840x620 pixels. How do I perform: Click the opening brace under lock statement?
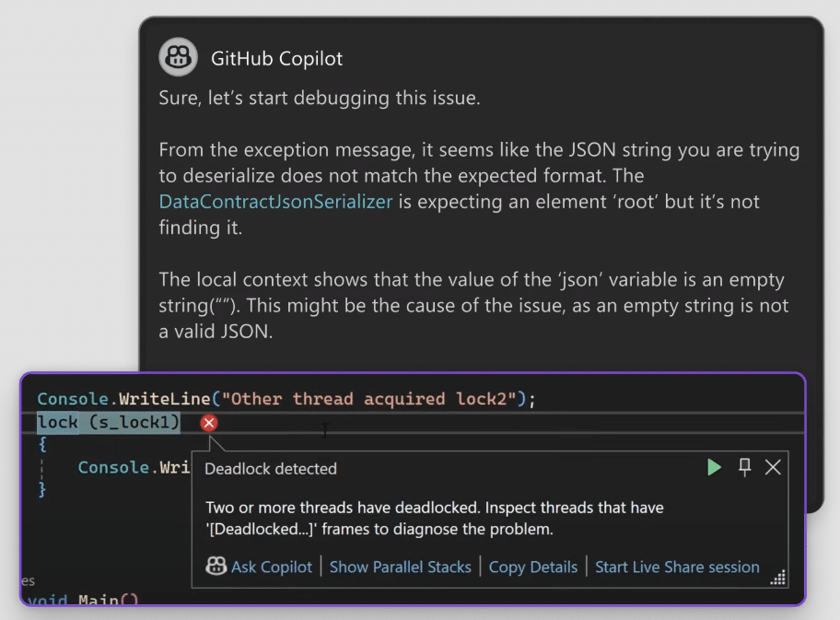[42, 444]
